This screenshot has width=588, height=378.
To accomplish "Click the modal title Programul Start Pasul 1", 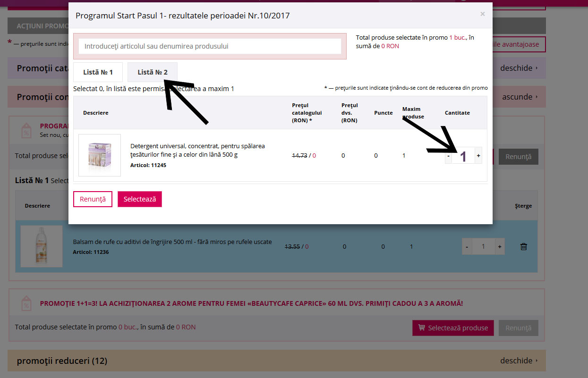I will (x=183, y=16).
